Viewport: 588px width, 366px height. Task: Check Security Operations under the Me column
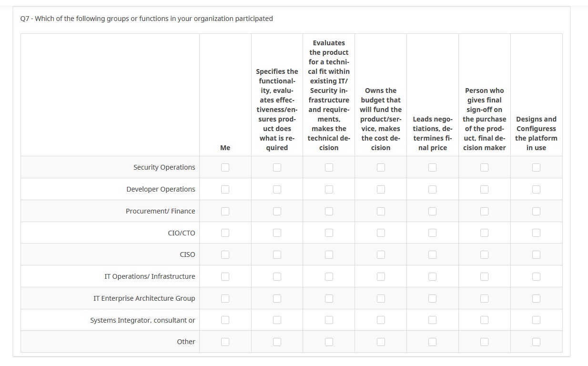225,167
